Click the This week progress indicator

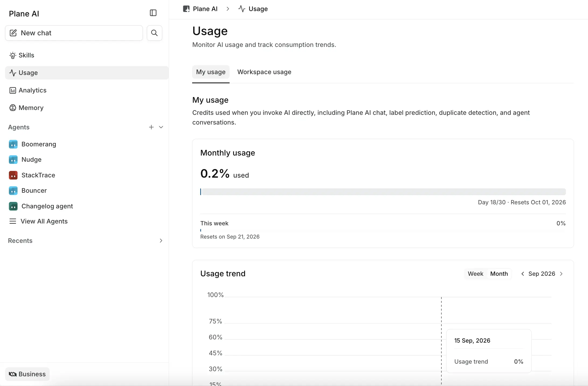[x=201, y=230]
